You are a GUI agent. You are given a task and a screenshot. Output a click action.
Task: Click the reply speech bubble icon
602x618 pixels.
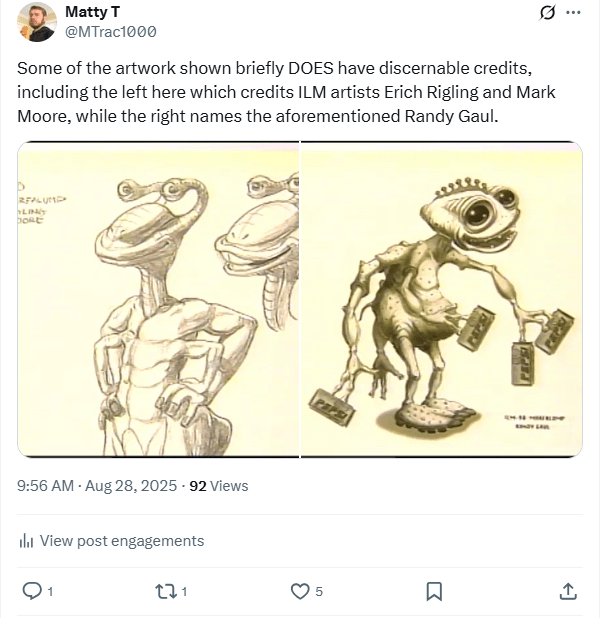point(31,591)
